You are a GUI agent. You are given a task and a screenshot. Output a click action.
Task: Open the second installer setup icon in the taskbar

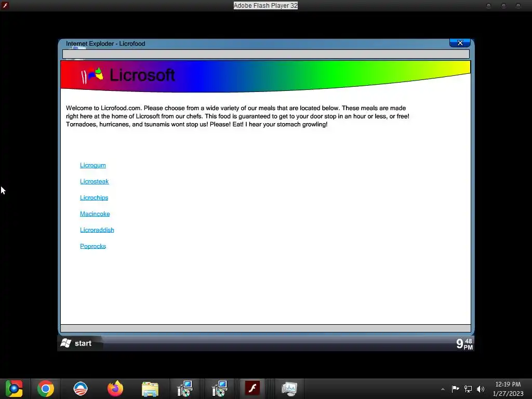pos(220,389)
